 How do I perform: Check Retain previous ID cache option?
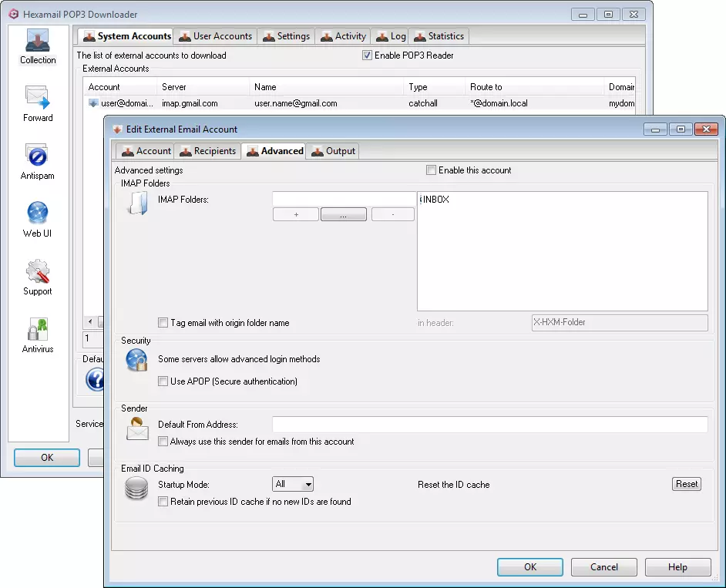[163, 502]
